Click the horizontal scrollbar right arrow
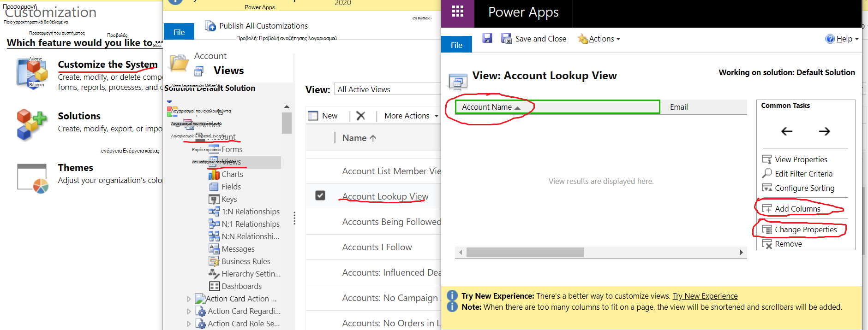The image size is (868, 330). [x=741, y=253]
